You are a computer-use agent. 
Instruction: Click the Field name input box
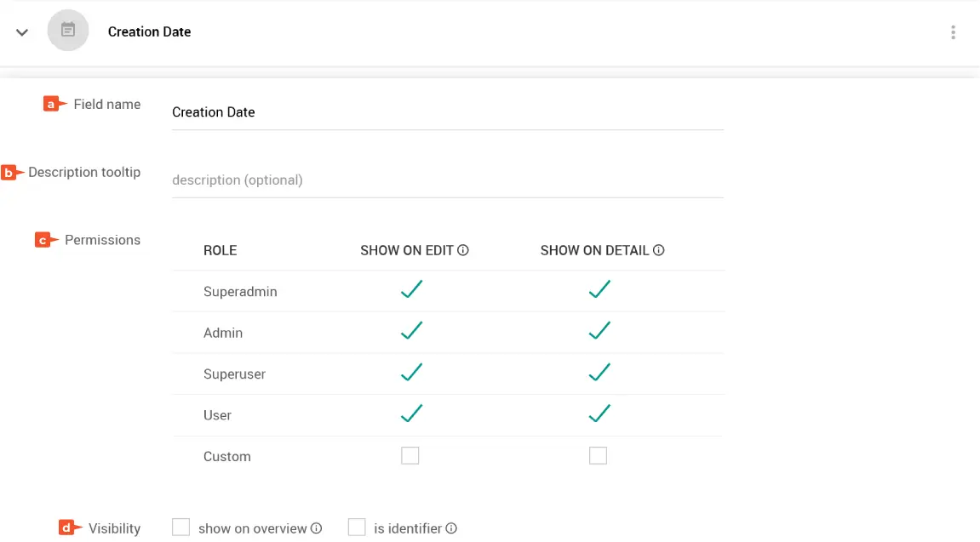tap(447, 112)
